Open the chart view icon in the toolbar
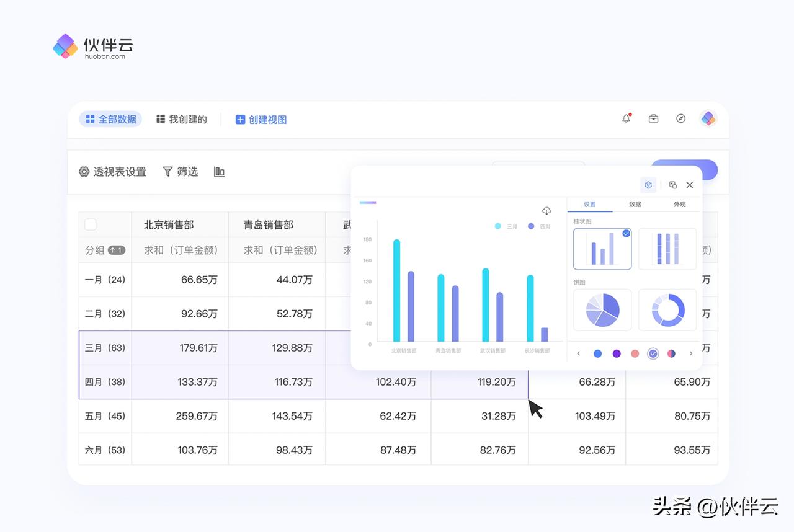 219,172
